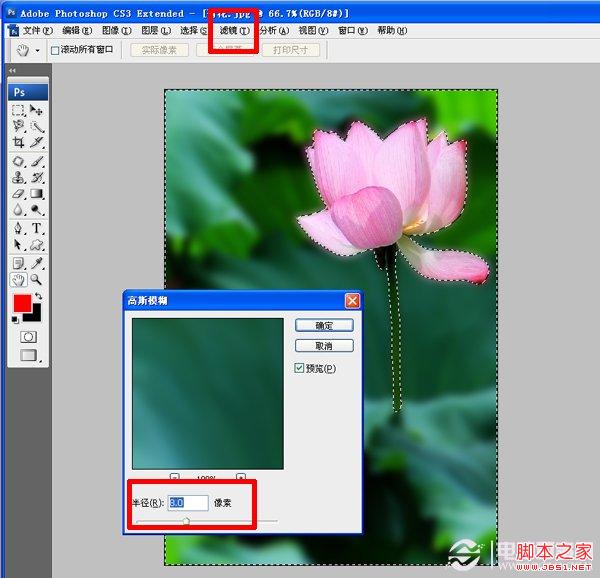Image resolution: width=600 pixels, height=578 pixels.
Task: Toggle the 预览(P) preview checkbox
Action: (x=299, y=368)
